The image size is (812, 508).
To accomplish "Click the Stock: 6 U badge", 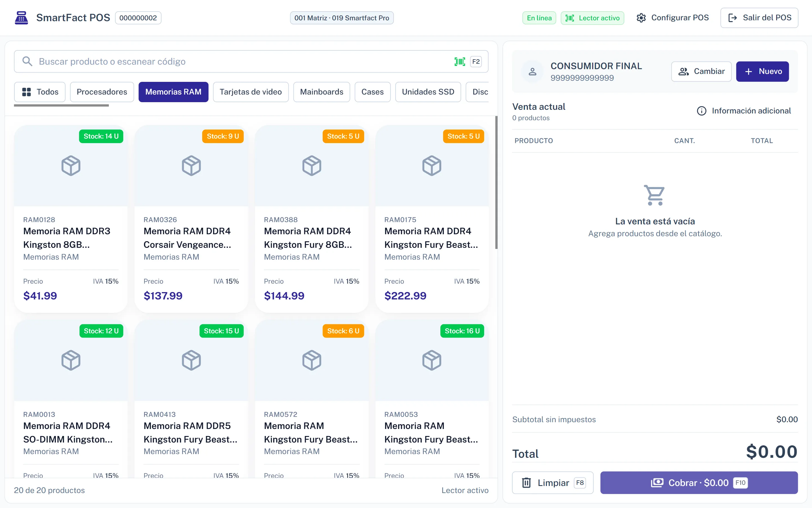I will 343,331.
